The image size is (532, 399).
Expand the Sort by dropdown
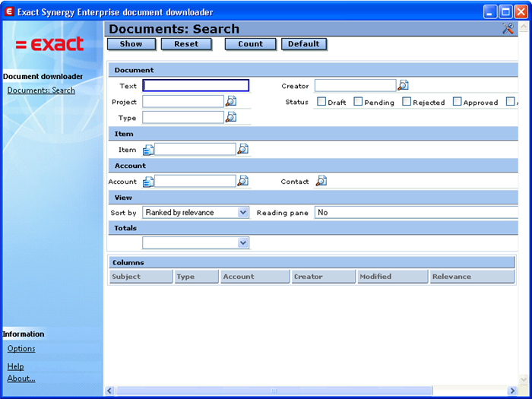pyautogui.click(x=243, y=212)
